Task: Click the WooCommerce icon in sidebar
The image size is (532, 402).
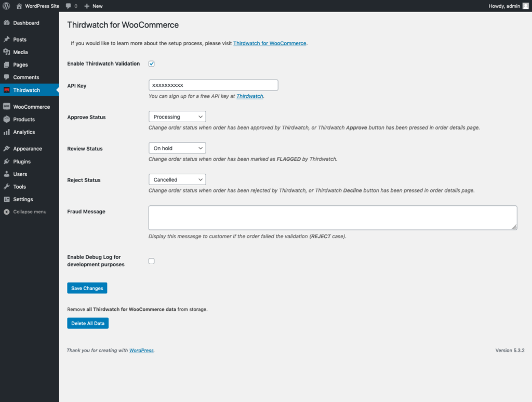Action: 7,107
